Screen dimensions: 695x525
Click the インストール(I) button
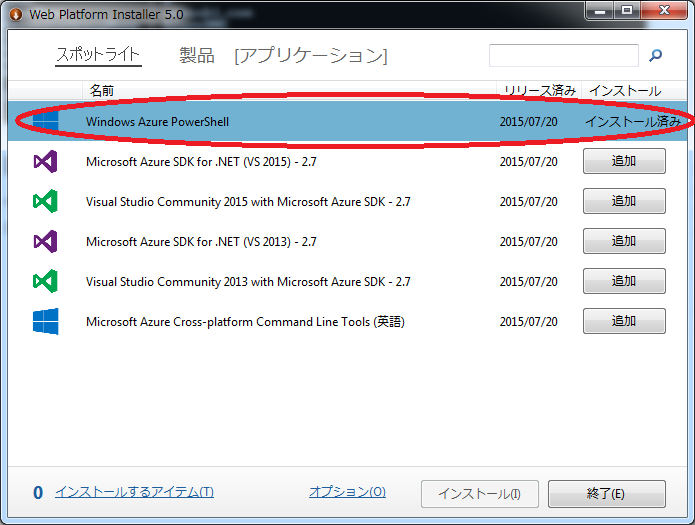pyautogui.click(x=480, y=494)
